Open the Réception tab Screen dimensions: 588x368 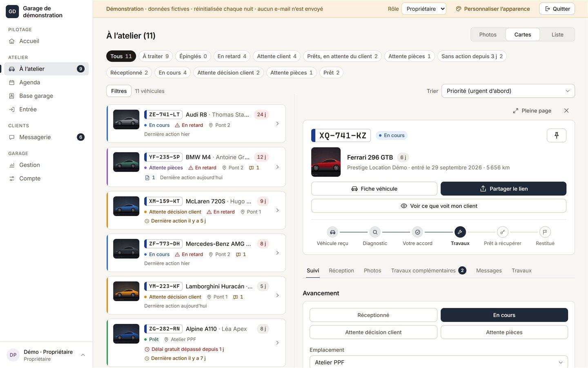coord(341,270)
